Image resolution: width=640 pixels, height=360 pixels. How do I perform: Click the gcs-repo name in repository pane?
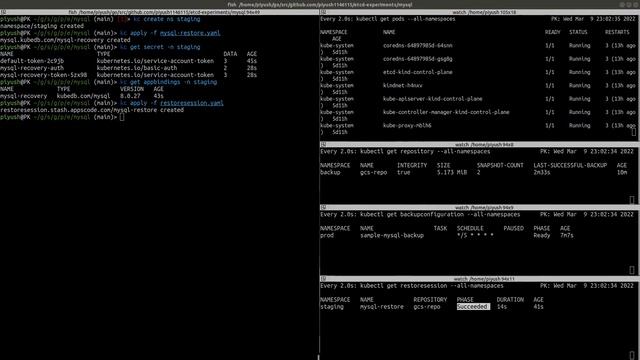(x=373, y=173)
